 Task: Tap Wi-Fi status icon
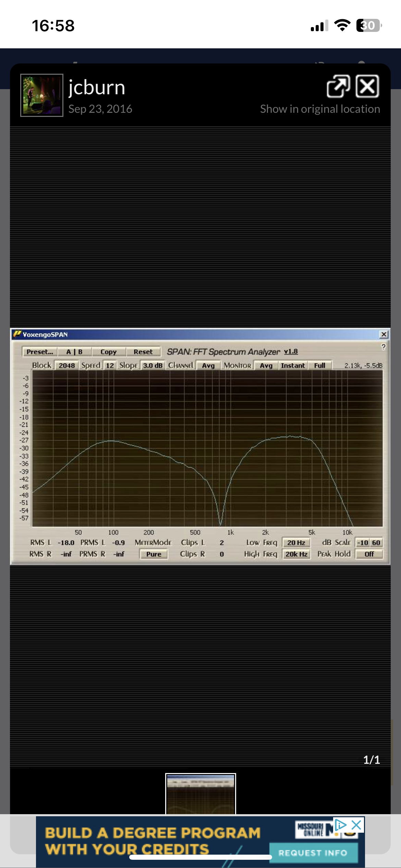pyautogui.click(x=342, y=25)
